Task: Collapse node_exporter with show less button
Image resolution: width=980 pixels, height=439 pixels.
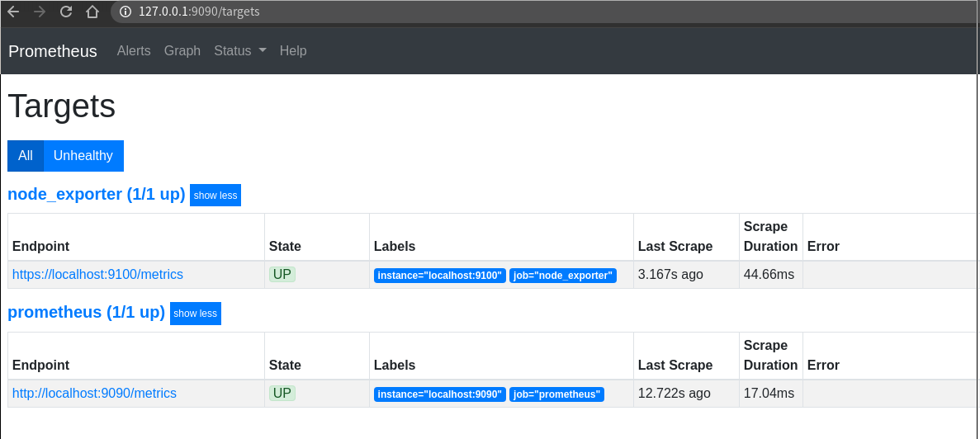Action: 215,196
